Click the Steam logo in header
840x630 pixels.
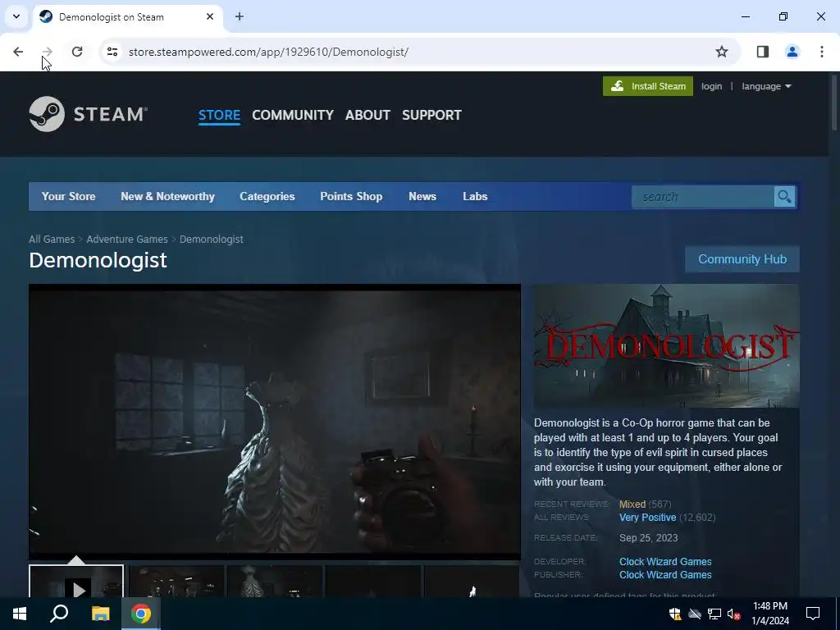(x=88, y=114)
